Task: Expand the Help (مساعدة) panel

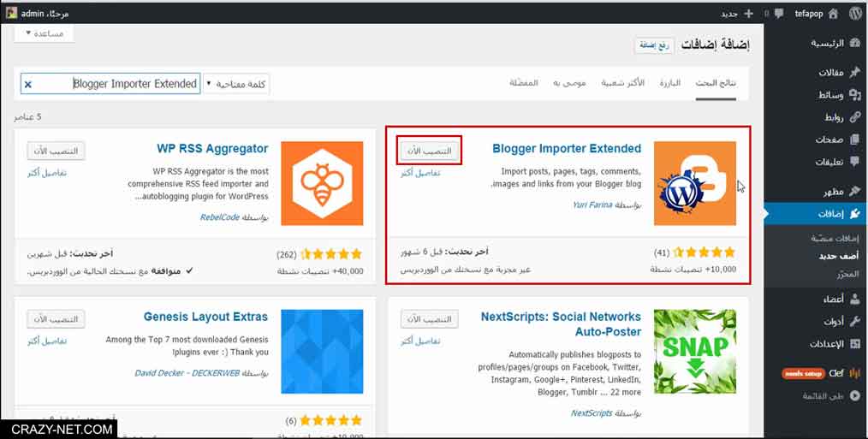Action: pyautogui.click(x=45, y=33)
